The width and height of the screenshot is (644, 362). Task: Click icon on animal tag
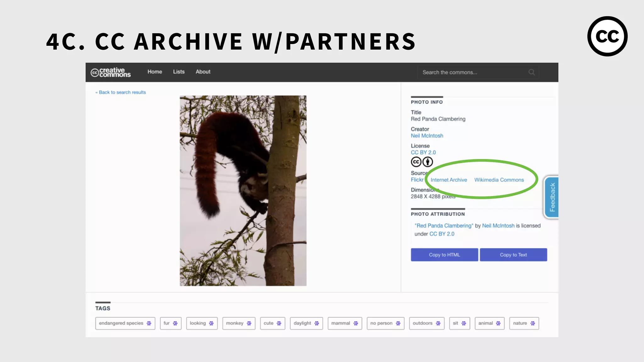click(x=498, y=323)
